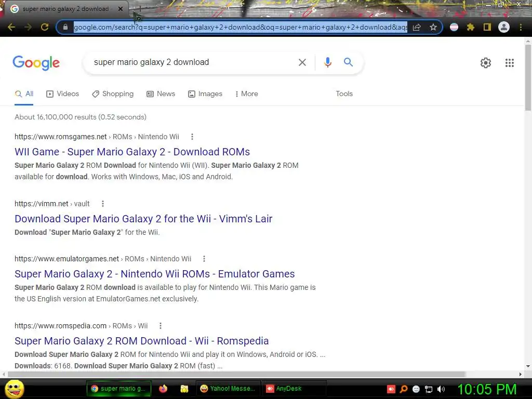The image size is (532, 399).
Task: Open options dots for romsgames.net result
Action: click(x=192, y=137)
